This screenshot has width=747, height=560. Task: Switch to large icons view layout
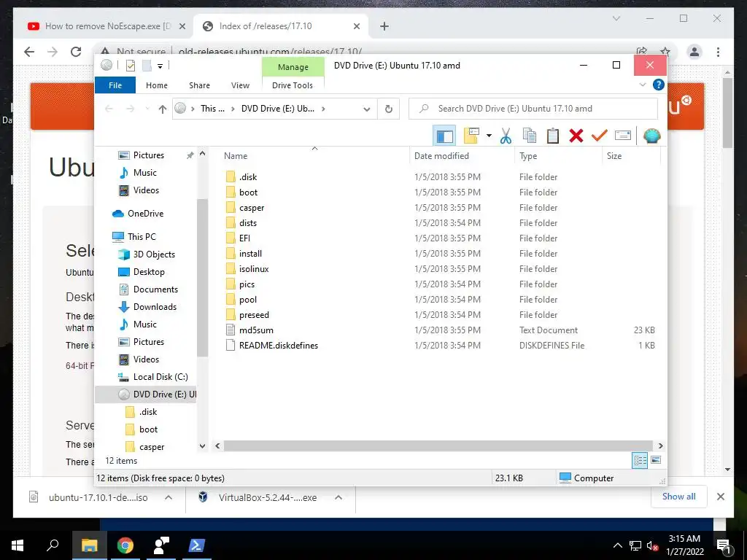coord(656,460)
